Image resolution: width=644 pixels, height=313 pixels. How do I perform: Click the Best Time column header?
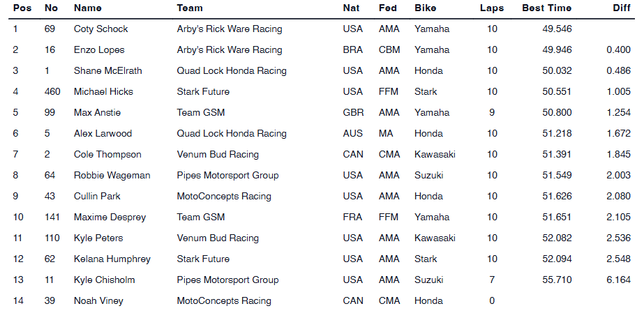546,8
